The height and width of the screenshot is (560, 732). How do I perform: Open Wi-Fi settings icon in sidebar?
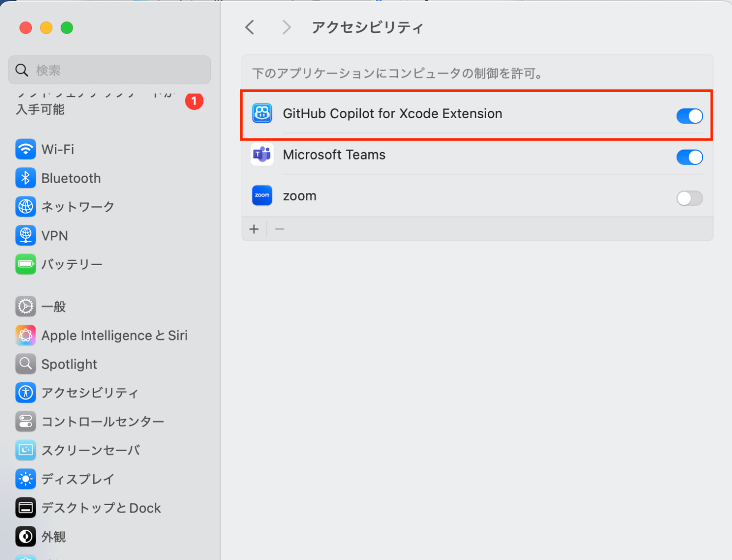click(x=26, y=150)
